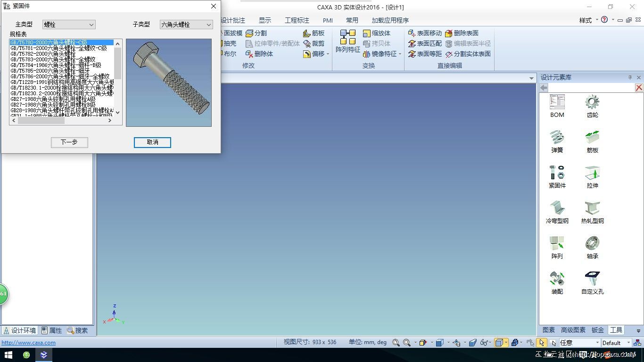Select the 装配 assembly element
The width and height of the screenshot is (644, 362).
(557, 283)
